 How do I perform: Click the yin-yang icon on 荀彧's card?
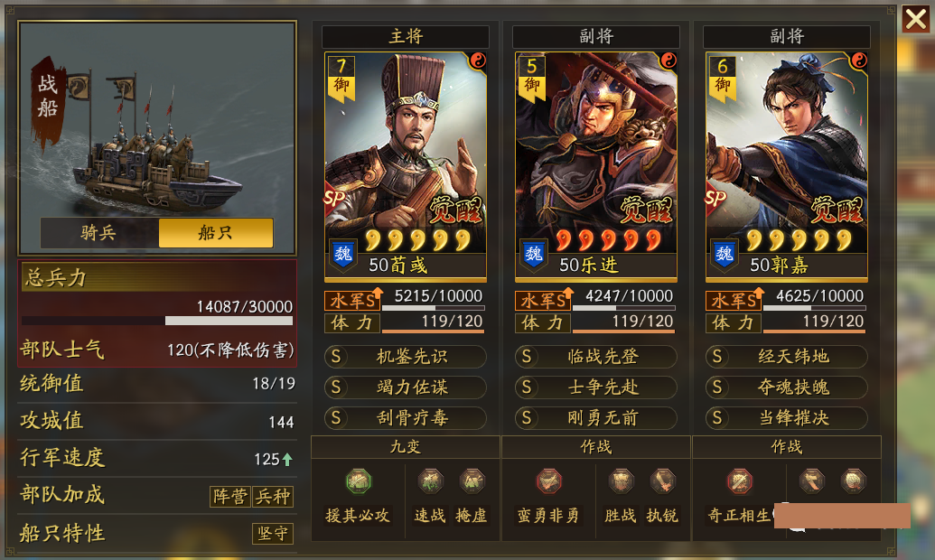[478, 61]
